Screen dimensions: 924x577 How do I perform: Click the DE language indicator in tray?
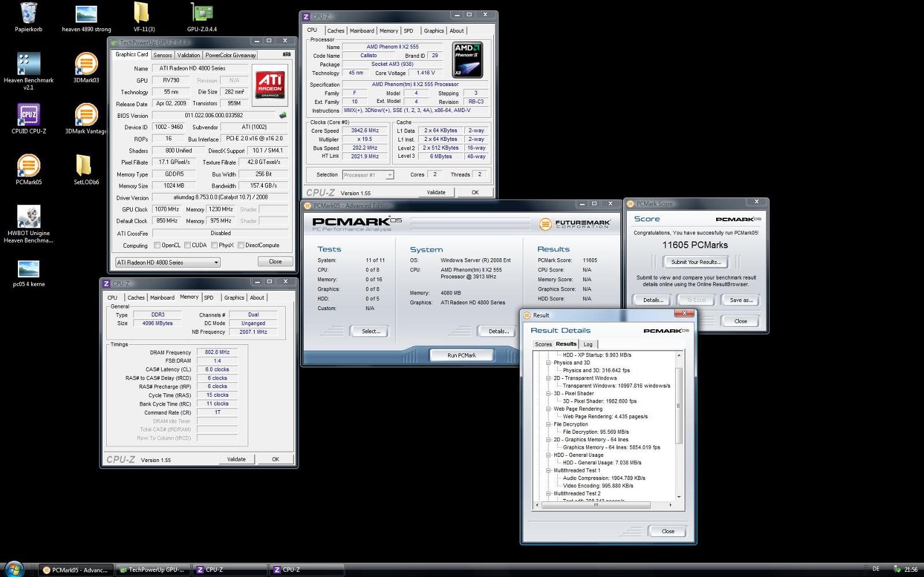click(876, 569)
